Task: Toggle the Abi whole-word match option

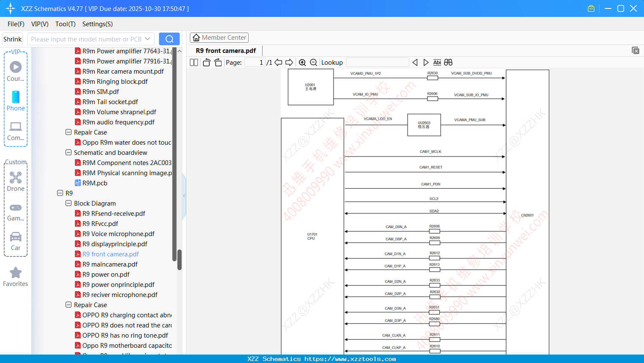Action: click(x=437, y=63)
